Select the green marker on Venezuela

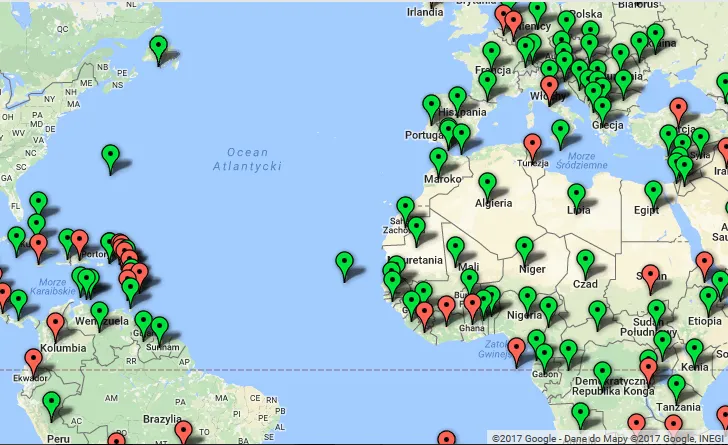[99, 315]
